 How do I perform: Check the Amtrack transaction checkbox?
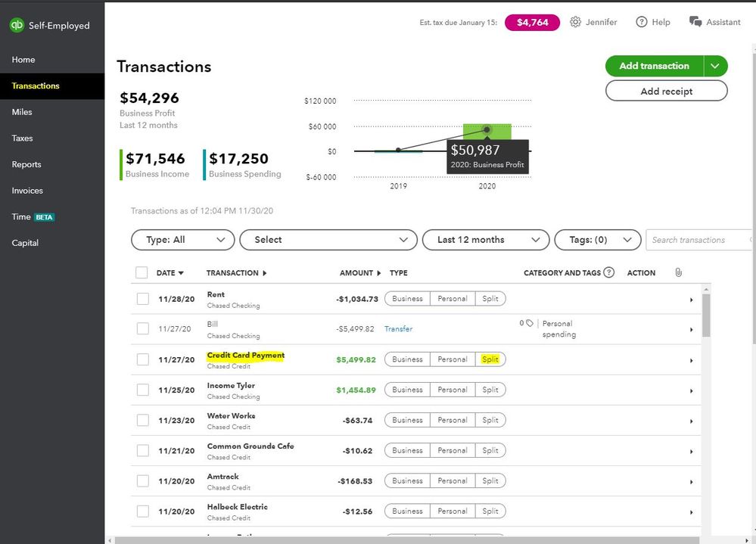pyautogui.click(x=143, y=481)
